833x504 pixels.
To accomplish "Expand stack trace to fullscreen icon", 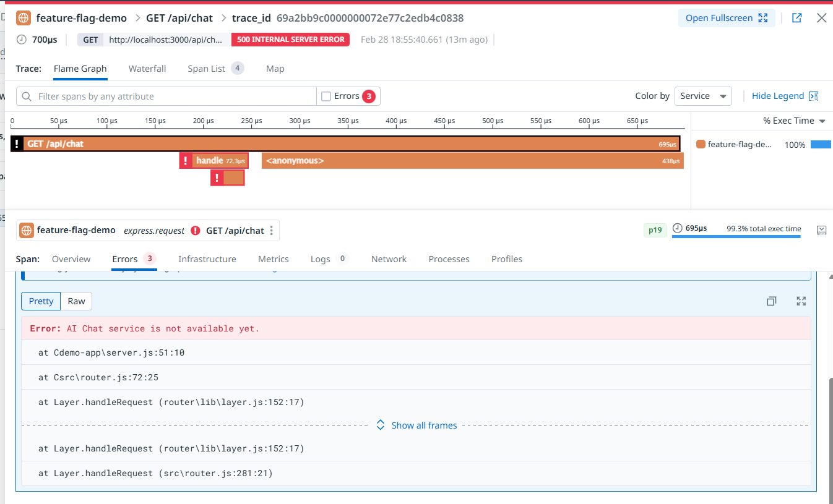I will pyautogui.click(x=801, y=301).
